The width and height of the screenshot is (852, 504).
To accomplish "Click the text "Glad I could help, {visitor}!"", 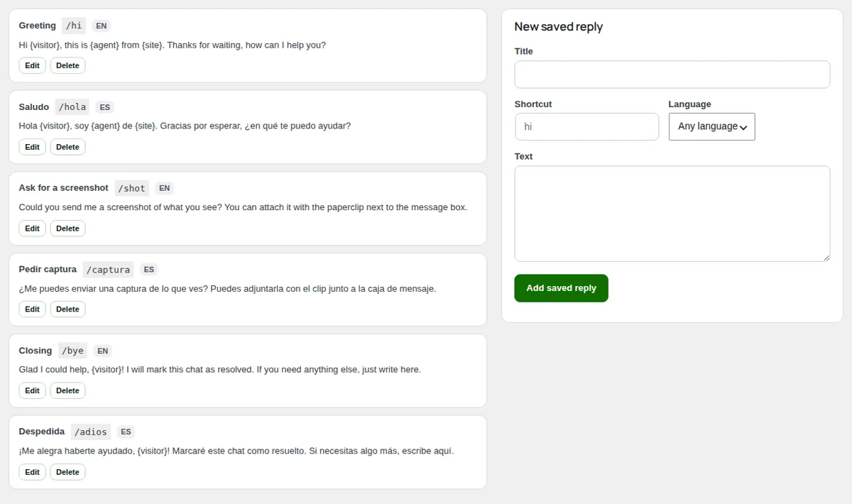I will pos(219,370).
